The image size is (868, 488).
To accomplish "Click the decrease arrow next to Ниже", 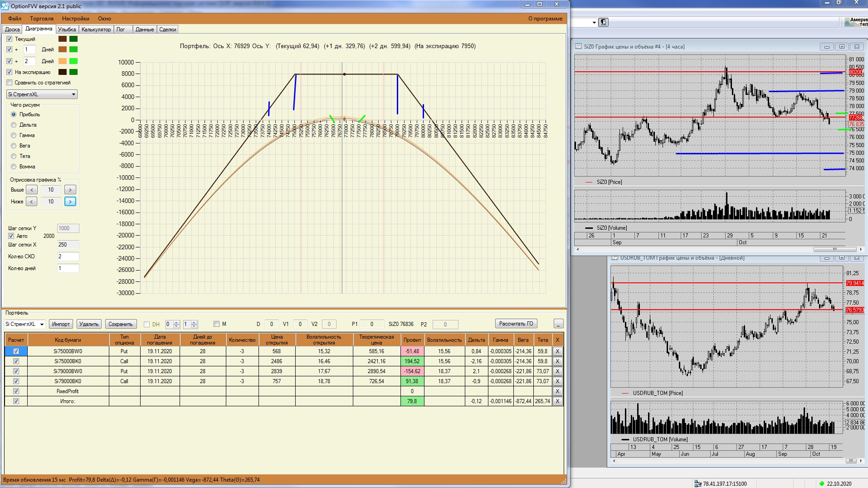I will 31,202.
